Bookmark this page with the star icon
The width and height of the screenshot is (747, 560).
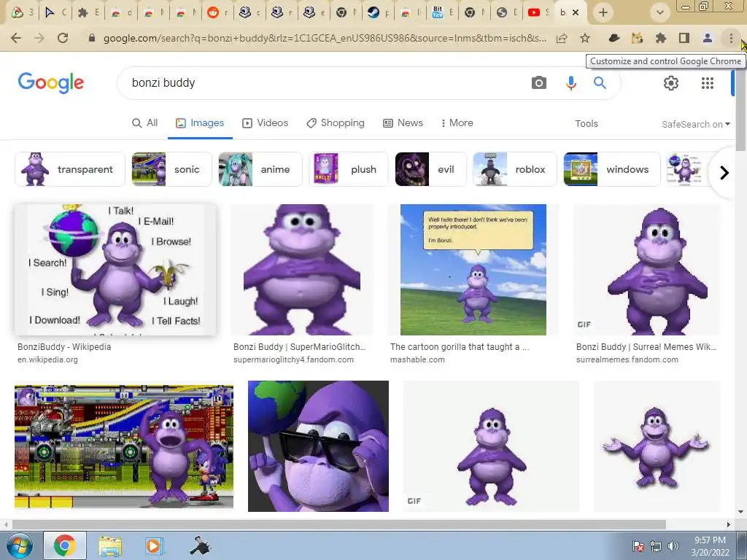coord(585,38)
